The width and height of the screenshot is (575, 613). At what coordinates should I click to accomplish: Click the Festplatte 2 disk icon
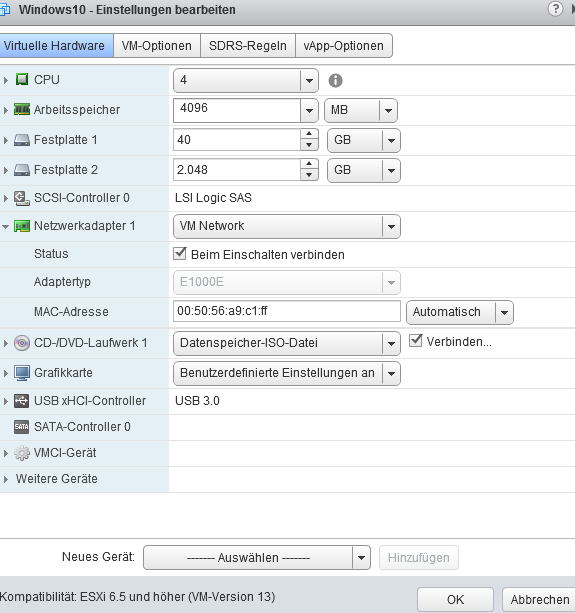22,170
